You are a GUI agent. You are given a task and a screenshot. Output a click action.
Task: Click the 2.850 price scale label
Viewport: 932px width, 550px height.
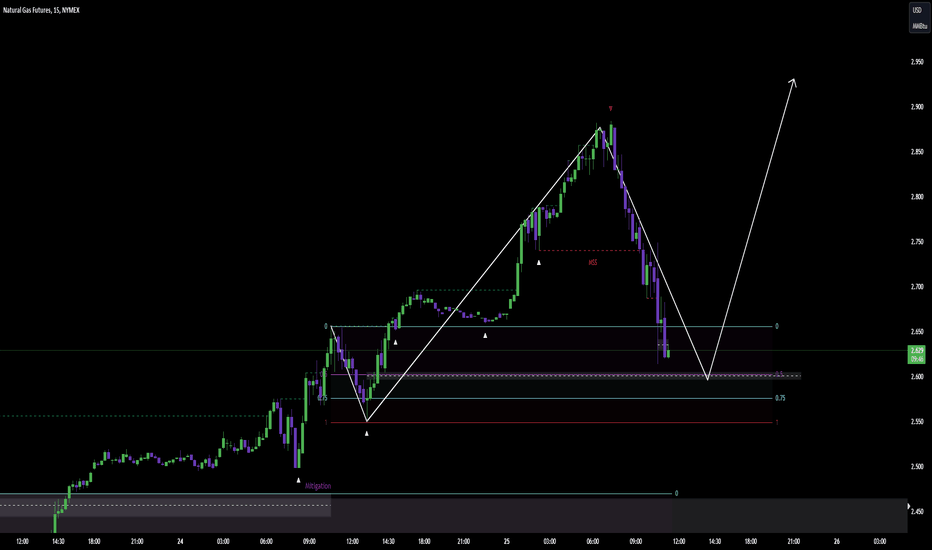[x=917, y=152]
